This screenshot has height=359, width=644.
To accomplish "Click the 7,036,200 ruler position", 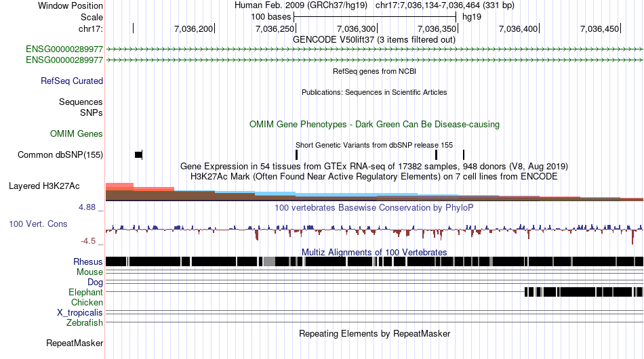I will (193, 28).
